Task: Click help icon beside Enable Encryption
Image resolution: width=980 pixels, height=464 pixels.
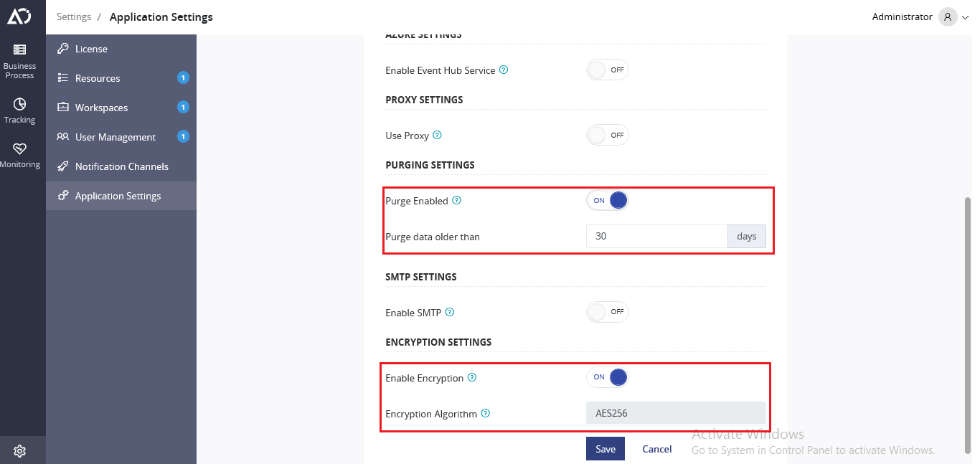Action: pos(472,377)
